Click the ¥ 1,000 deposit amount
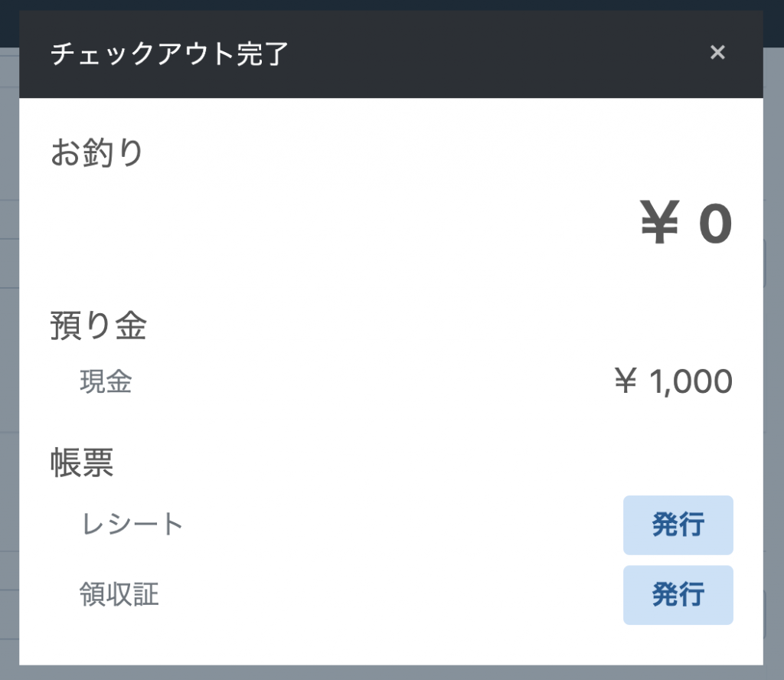This screenshot has height=680, width=784. pyautogui.click(x=674, y=381)
